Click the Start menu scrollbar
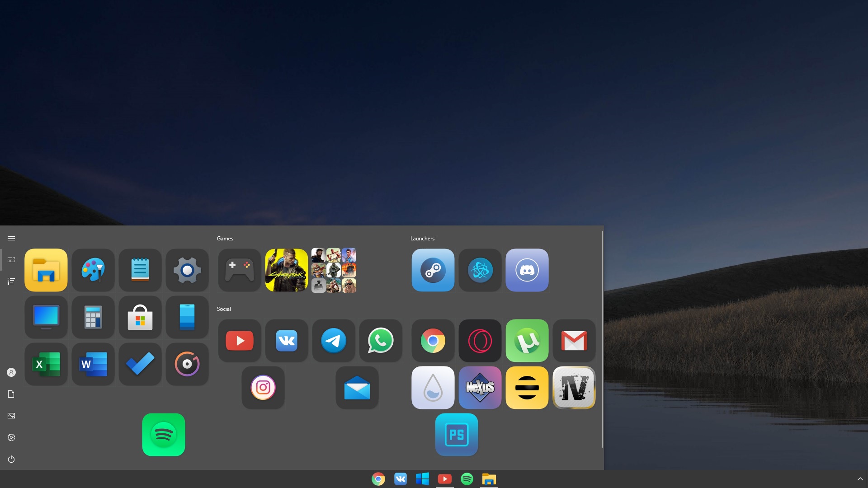This screenshot has height=488, width=868. 602,339
